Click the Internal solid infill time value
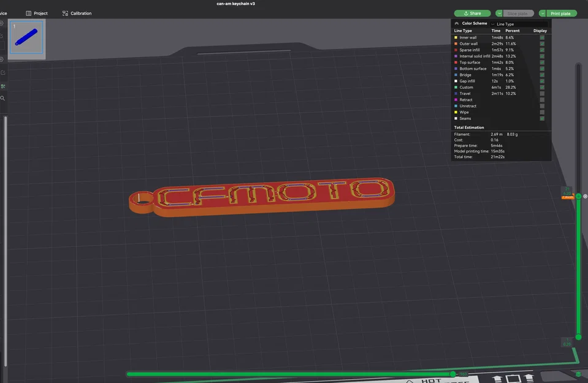588x383 pixels. point(497,56)
